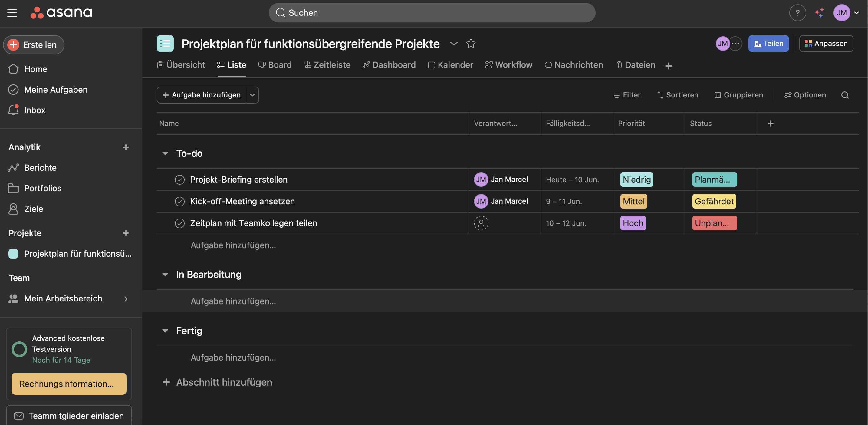Add a new project with plus icon

(126, 233)
